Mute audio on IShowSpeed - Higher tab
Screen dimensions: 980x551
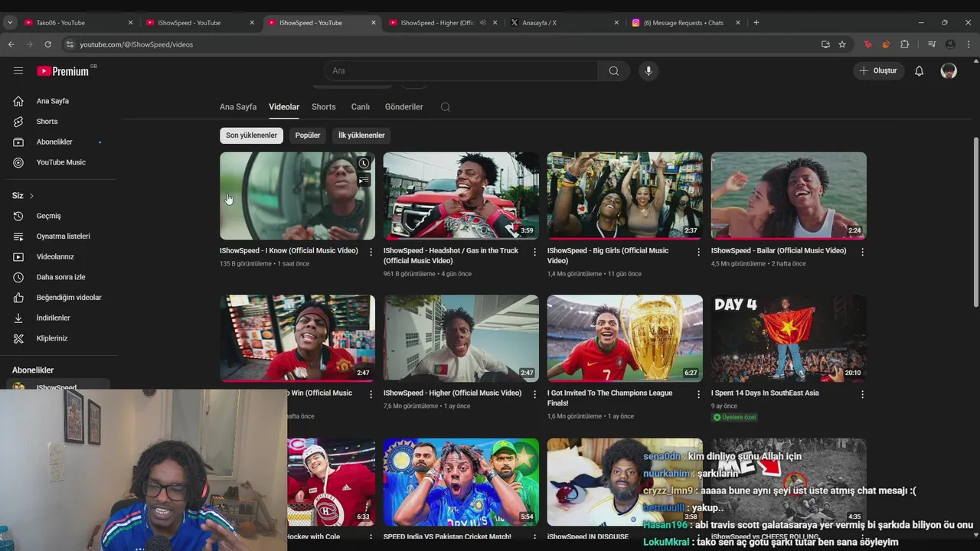point(482,23)
